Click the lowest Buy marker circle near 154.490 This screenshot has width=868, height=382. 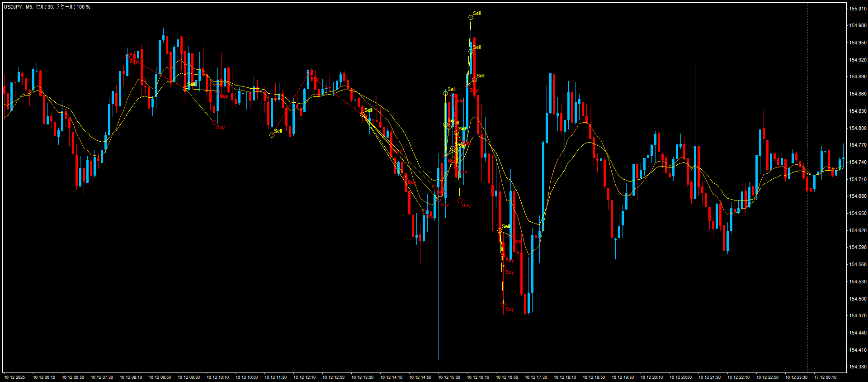point(503,305)
